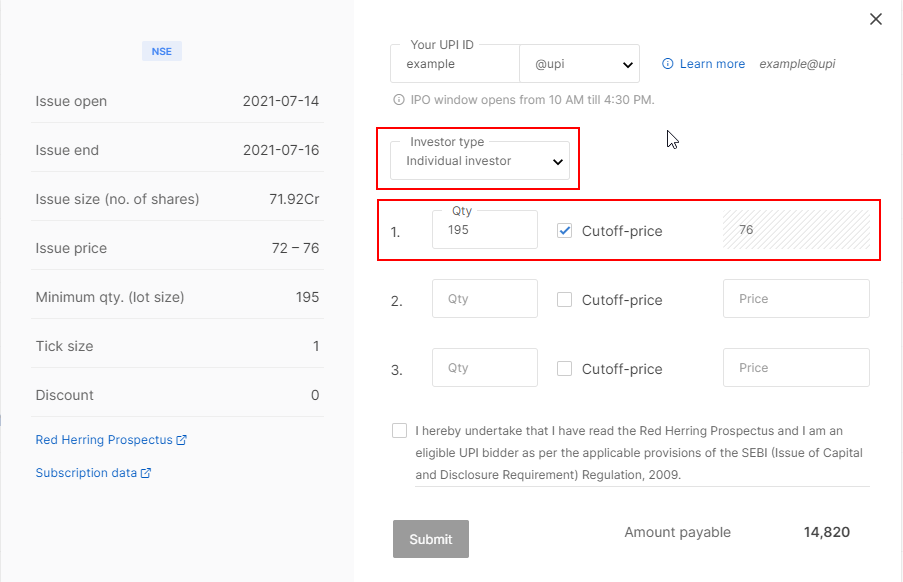Image resolution: width=903 pixels, height=582 pixels.
Task: Uncheck Cutoff-price for bid 1
Action: click(565, 231)
